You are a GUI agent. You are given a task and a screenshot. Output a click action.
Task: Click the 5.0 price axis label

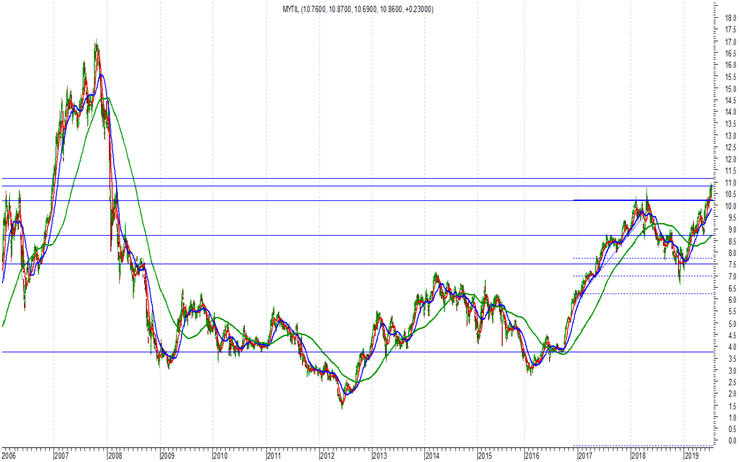[732, 324]
